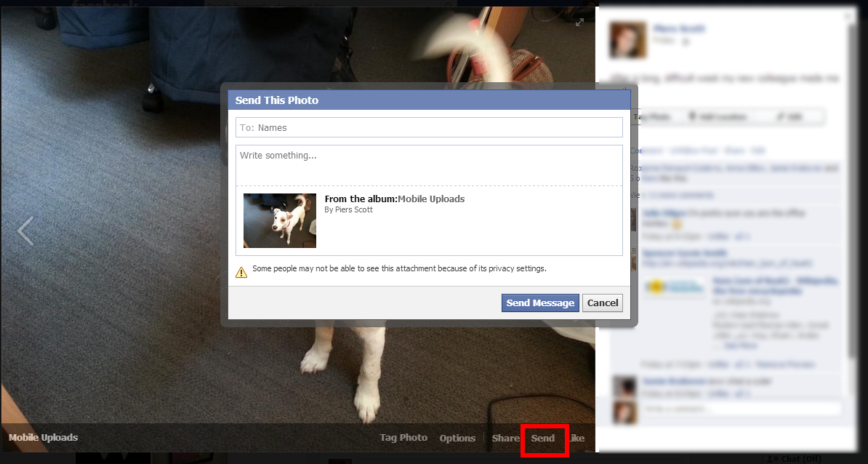Screen dimensions: 868x464
Task: Click the Send Message button
Action: point(540,303)
